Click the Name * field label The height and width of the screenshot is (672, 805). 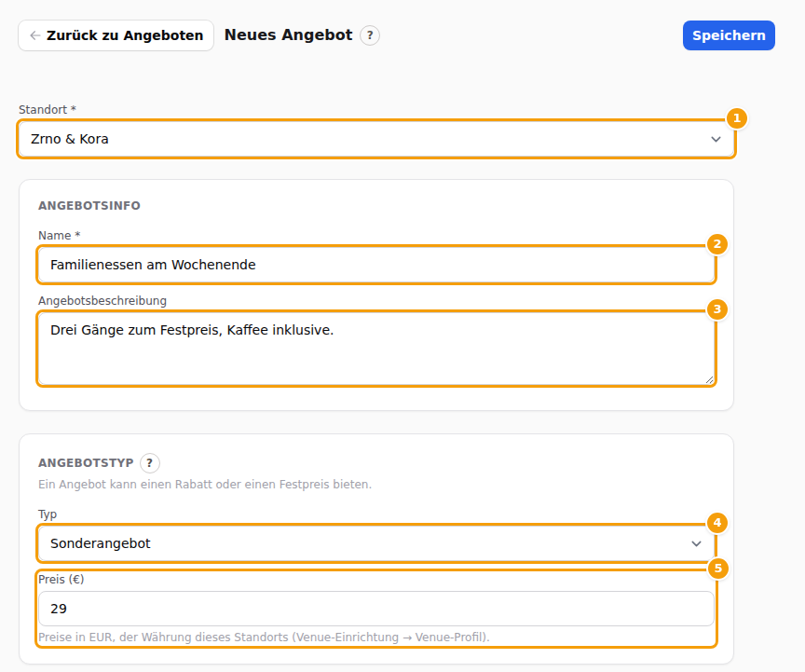59,236
